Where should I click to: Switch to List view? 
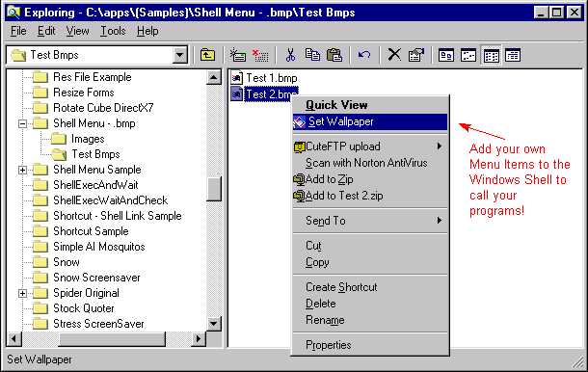coord(491,56)
